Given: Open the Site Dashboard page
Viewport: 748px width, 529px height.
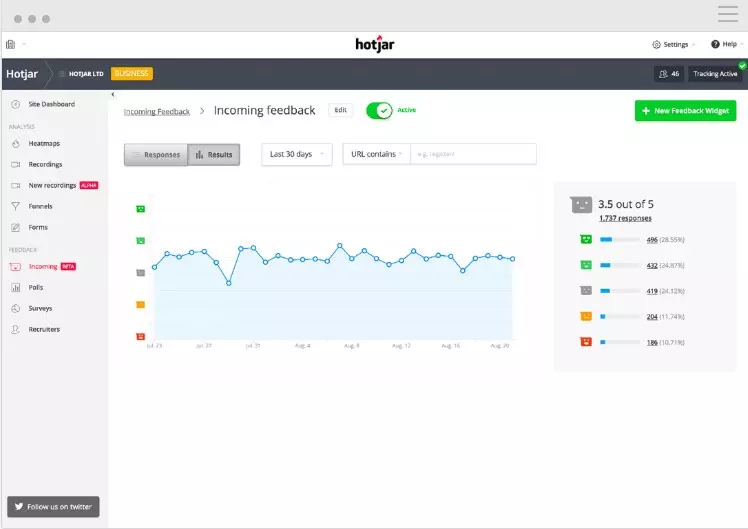Looking at the screenshot, I should [52, 104].
